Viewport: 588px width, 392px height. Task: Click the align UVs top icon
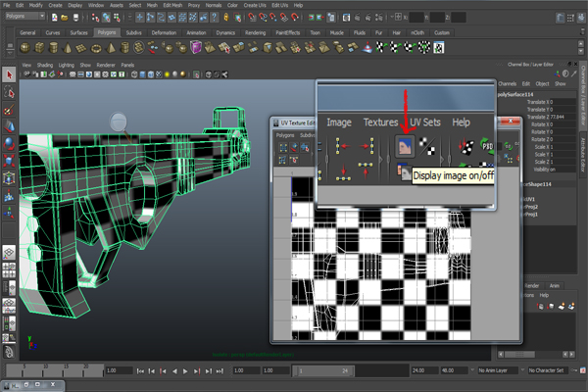pos(366,171)
